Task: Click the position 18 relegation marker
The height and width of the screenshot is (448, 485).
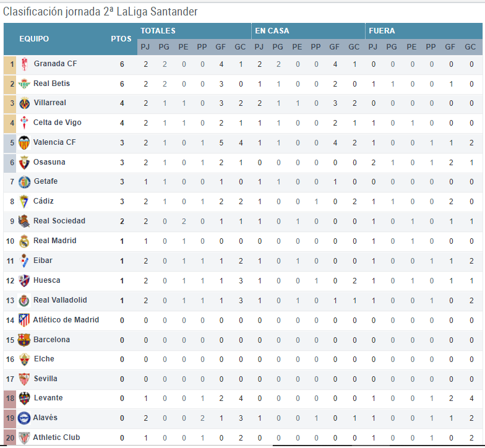Action: (x=10, y=398)
